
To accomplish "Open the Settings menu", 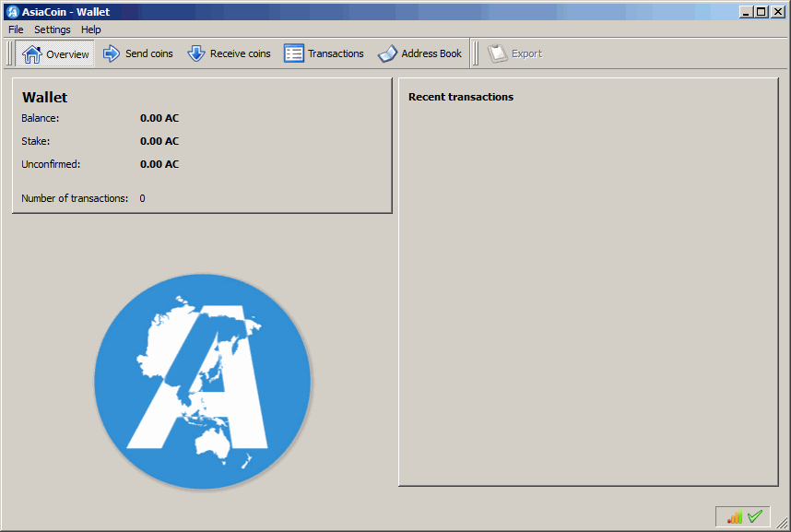I will [53, 30].
